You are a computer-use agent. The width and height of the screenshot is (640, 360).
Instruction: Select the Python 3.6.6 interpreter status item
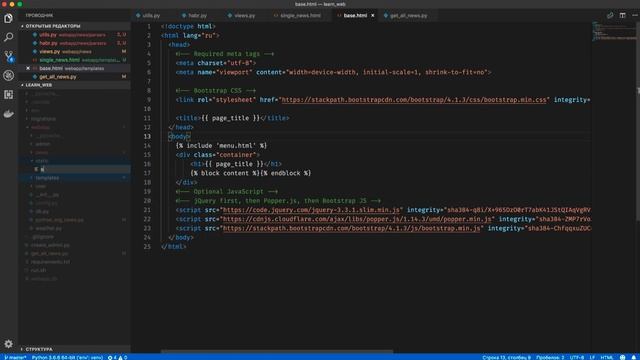point(67,357)
